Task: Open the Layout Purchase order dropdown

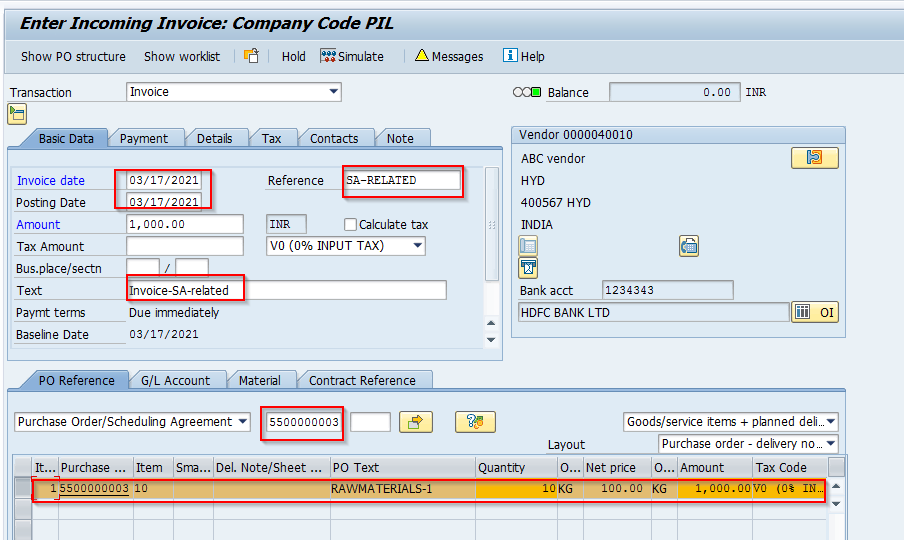Action: pyautogui.click(x=831, y=444)
